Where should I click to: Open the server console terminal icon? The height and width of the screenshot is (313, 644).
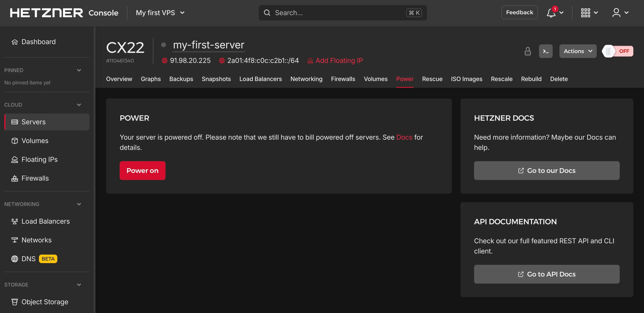[x=545, y=51]
